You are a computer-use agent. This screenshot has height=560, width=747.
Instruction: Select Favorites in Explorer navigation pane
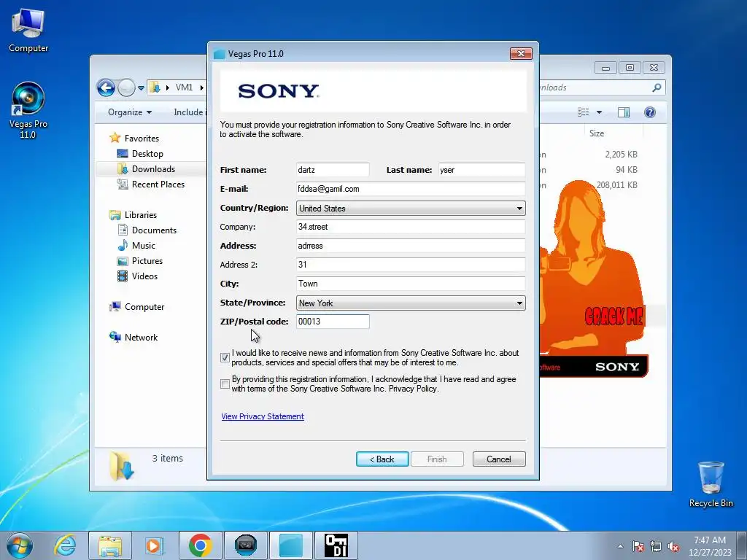[142, 138]
